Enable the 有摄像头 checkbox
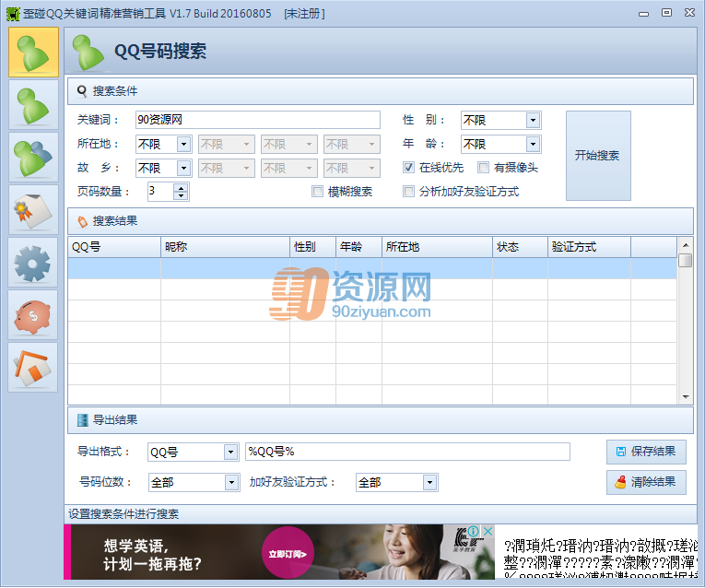 pos(483,168)
